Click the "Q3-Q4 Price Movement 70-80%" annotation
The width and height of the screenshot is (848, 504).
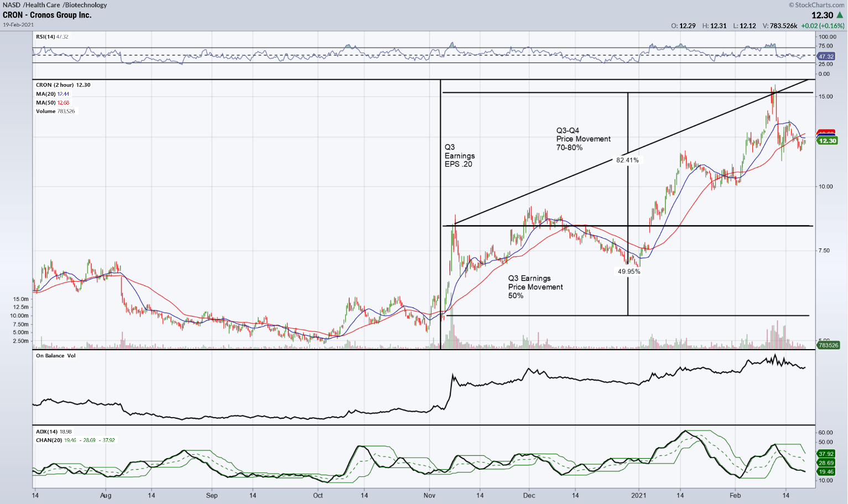pyautogui.click(x=584, y=139)
